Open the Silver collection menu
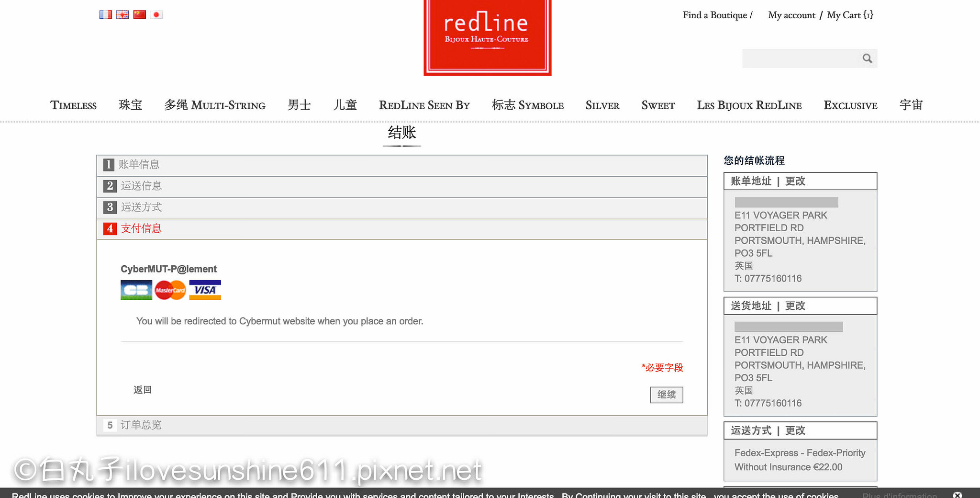The image size is (980, 498). click(x=602, y=105)
